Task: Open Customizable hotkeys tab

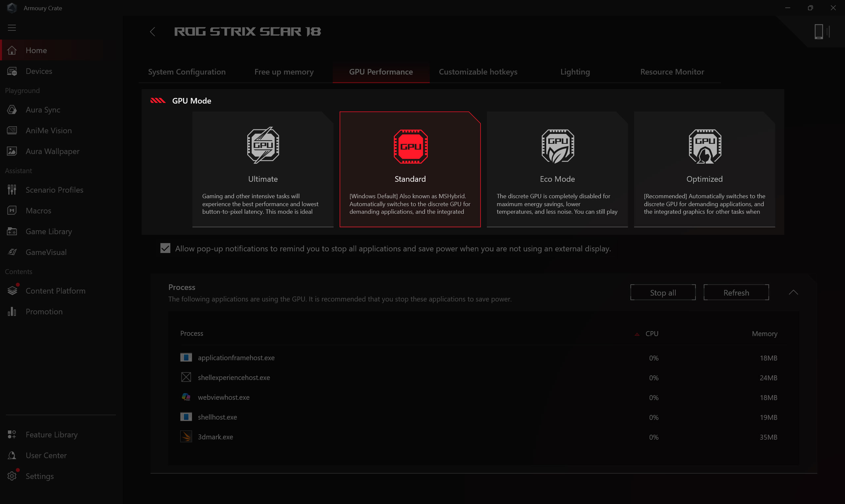Action: (x=478, y=72)
